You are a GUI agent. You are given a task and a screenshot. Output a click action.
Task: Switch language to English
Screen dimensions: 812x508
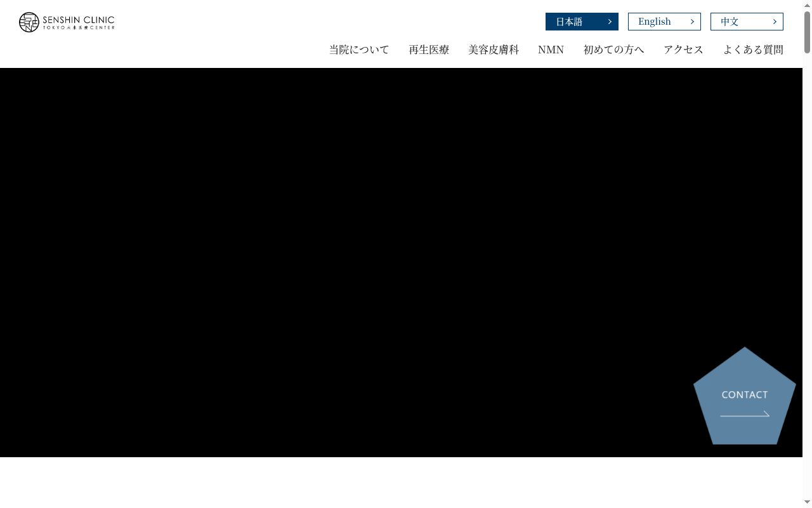point(664,22)
